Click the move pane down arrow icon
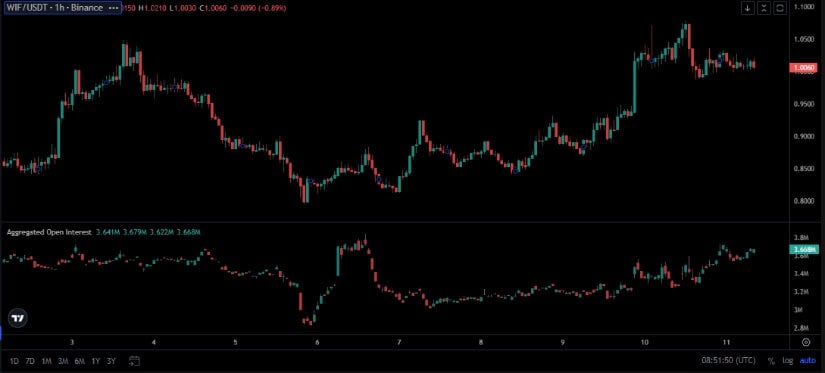The image size is (825, 373). click(x=747, y=8)
